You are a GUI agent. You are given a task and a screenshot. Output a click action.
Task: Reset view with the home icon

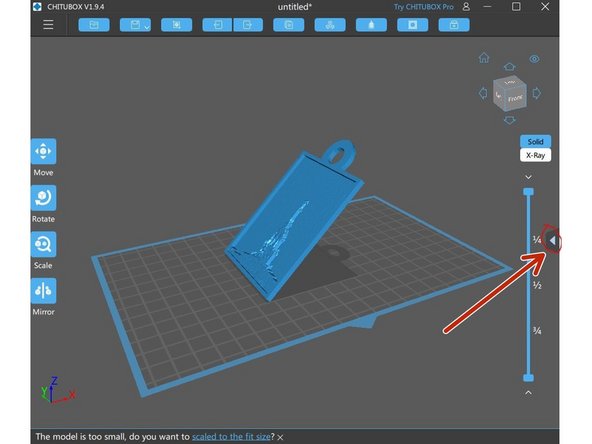[x=484, y=58]
